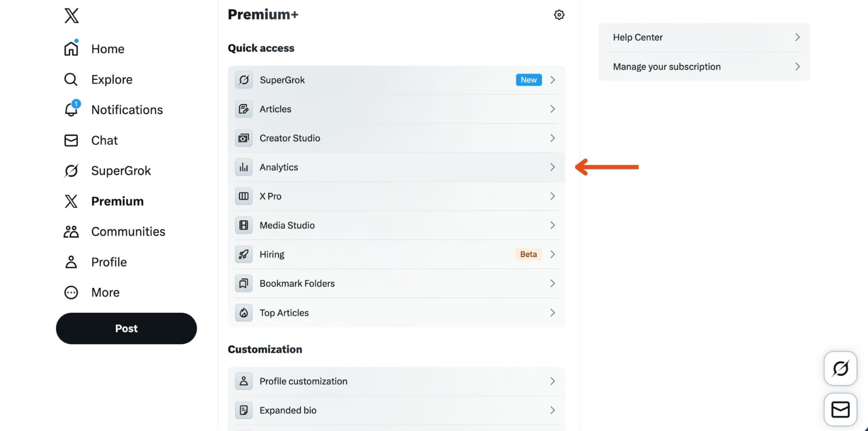This screenshot has height=431, width=868.
Task: Open the More sidebar menu
Action: [x=105, y=292]
